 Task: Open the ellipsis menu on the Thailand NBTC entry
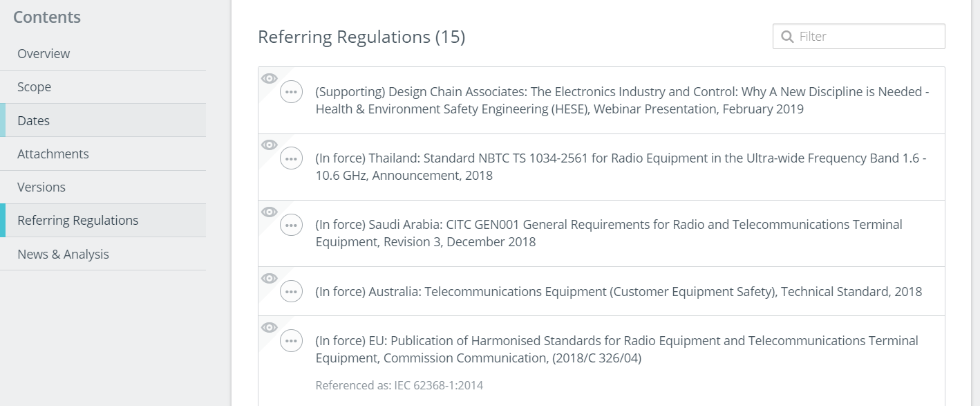pyautogui.click(x=291, y=158)
